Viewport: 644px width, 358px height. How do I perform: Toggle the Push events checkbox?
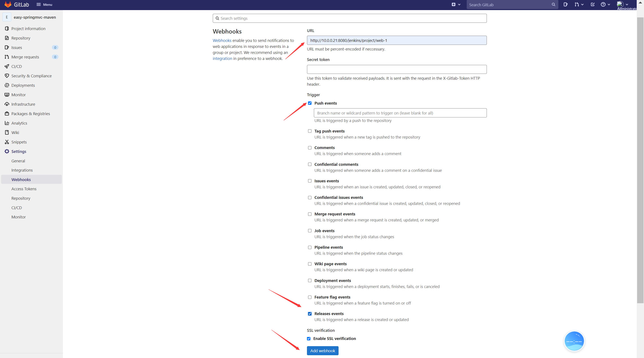tap(310, 103)
